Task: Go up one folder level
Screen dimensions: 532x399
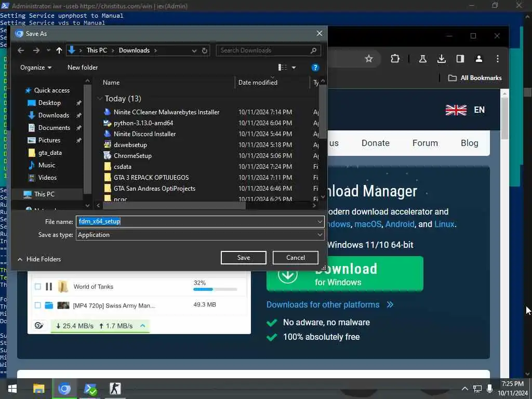Action: pyautogui.click(x=59, y=50)
